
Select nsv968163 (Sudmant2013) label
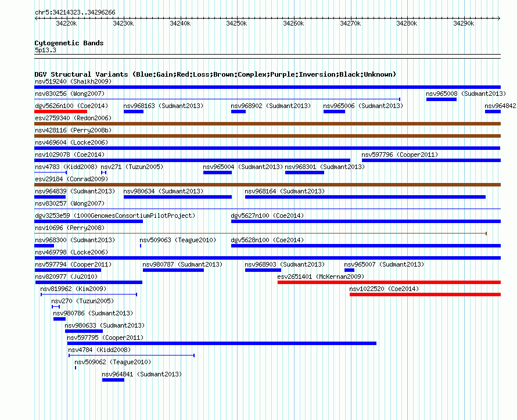coord(163,106)
